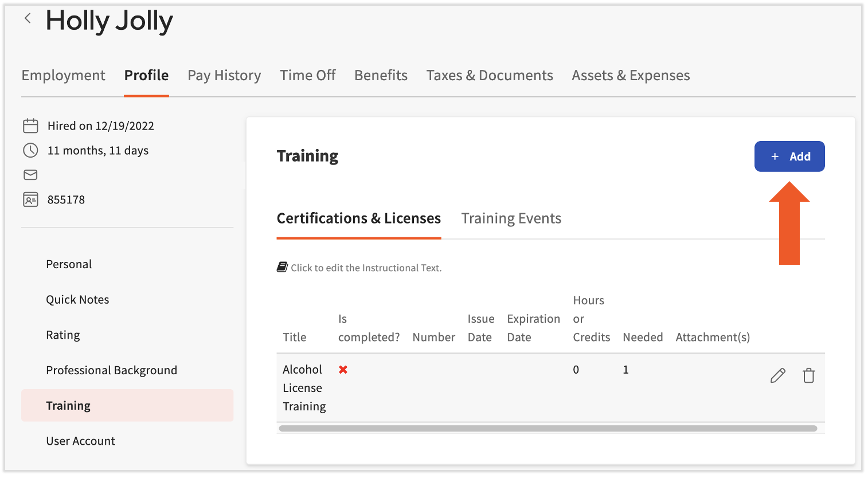Click the book icon beside Instructional Text

282,267
